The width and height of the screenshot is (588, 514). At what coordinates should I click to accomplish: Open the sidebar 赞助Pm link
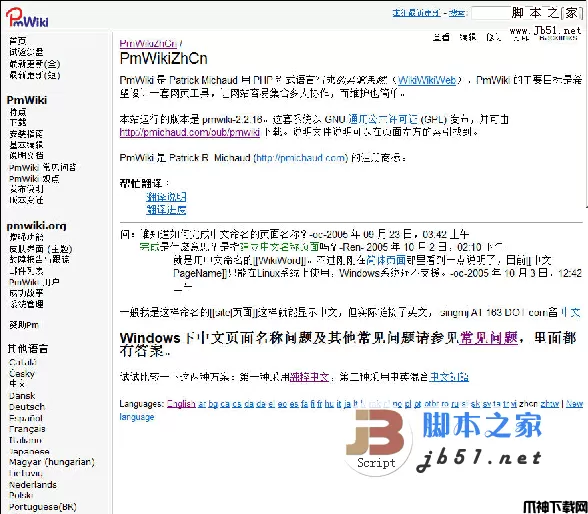(x=24, y=325)
